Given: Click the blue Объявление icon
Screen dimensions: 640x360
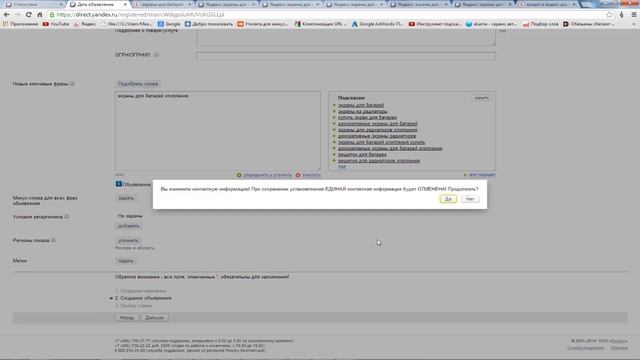Looking at the screenshot, I should click(119, 184).
